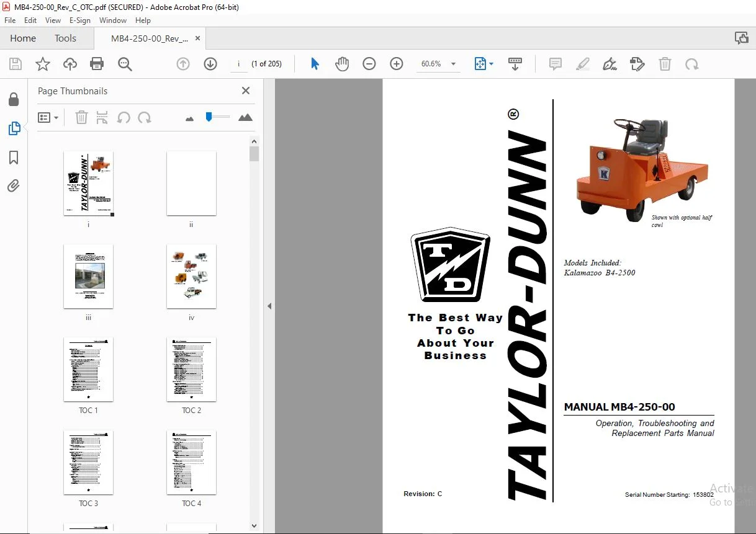Open the find text magnifier tool
Image resolution: width=756 pixels, height=534 pixels.
(x=125, y=64)
